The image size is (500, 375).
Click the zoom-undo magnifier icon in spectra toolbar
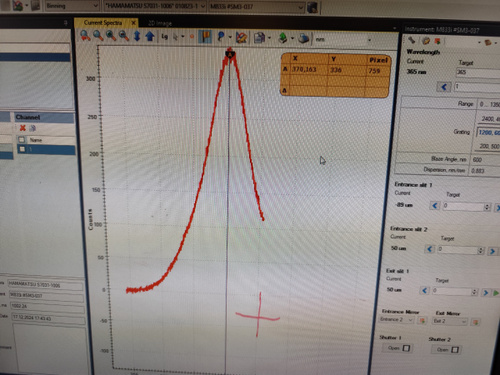pos(85,36)
